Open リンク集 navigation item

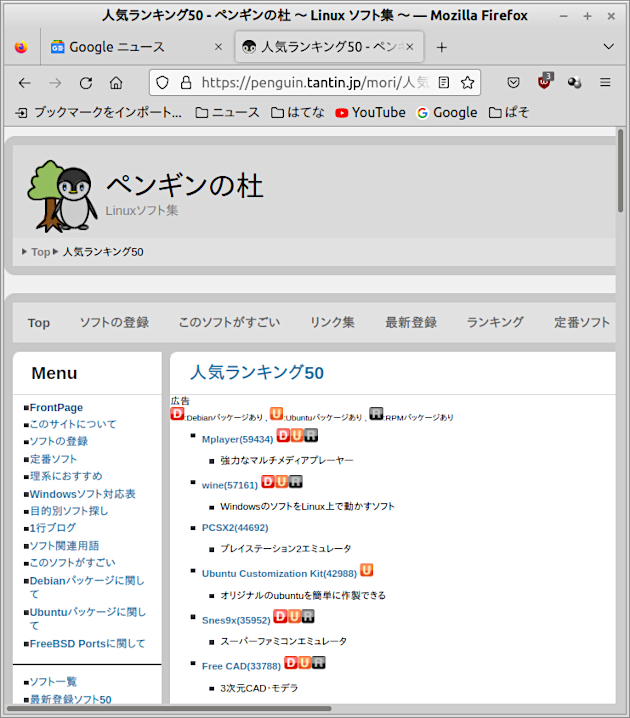tap(332, 322)
